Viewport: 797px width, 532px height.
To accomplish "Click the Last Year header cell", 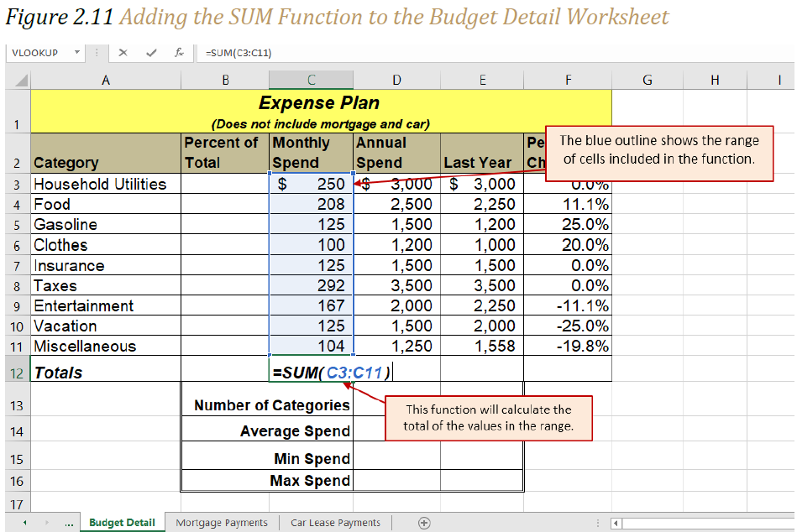I will pyautogui.click(x=482, y=153).
